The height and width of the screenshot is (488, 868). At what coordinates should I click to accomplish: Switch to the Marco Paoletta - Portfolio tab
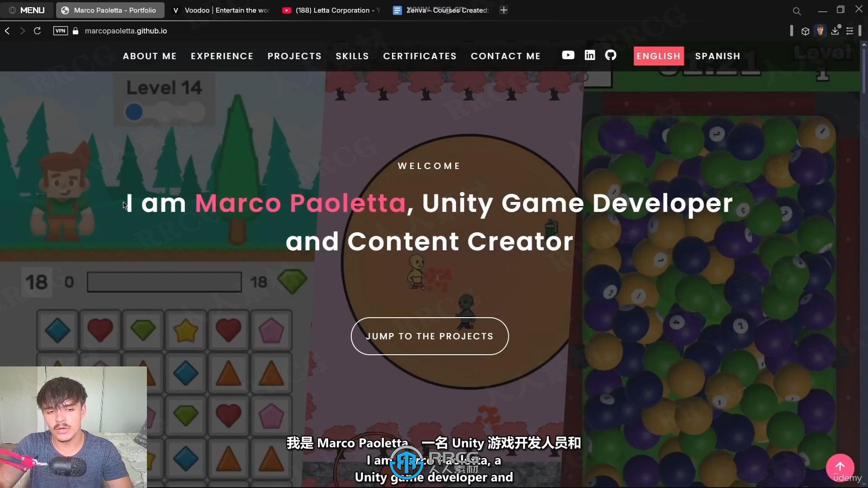pos(110,10)
